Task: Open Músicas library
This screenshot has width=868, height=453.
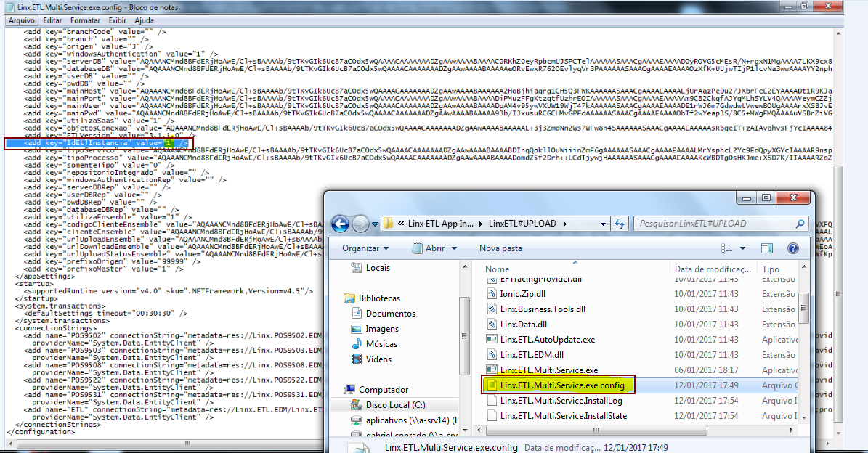Action: click(x=381, y=344)
